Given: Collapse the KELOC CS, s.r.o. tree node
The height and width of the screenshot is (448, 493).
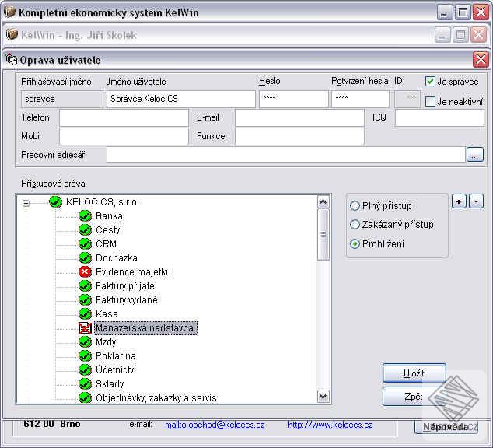Looking at the screenshot, I should coord(26,204).
